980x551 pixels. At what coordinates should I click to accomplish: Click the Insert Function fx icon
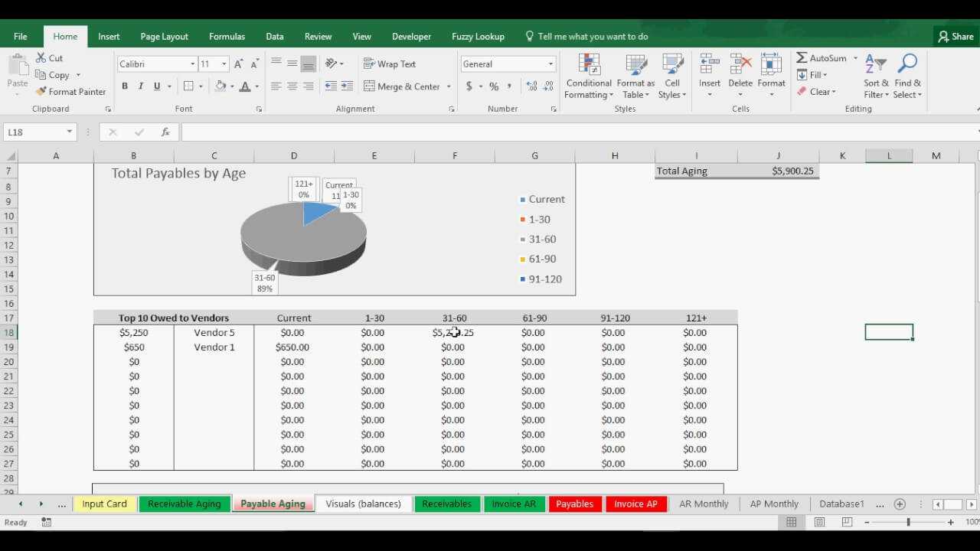click(165, 132)
